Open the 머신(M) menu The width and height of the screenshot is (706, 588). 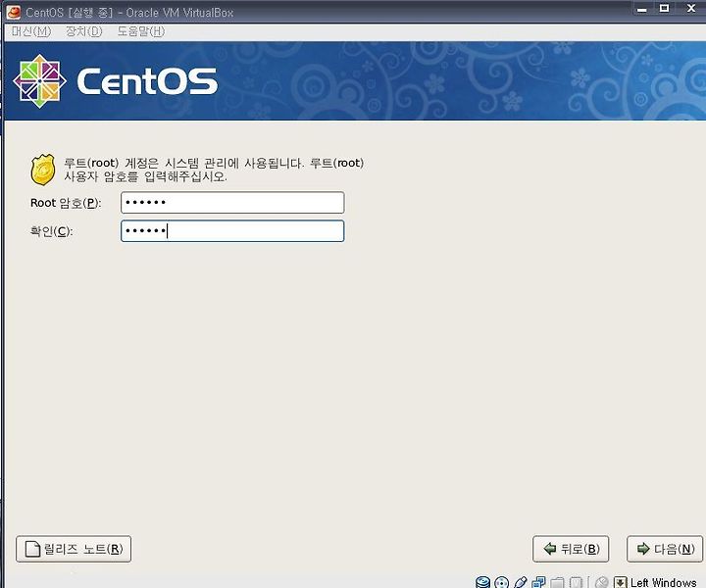click(x=31, y=31)
